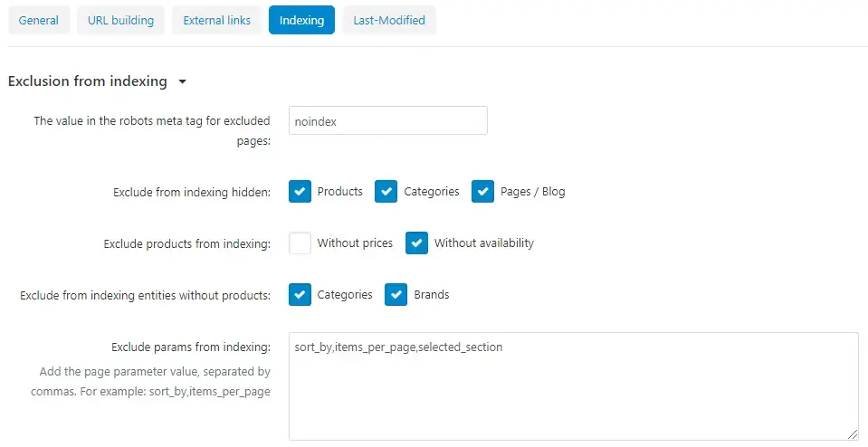The height and width of the screenshot is (447, 868).
Task: Open the Last-Modified tab
Action: pos(388,20)
